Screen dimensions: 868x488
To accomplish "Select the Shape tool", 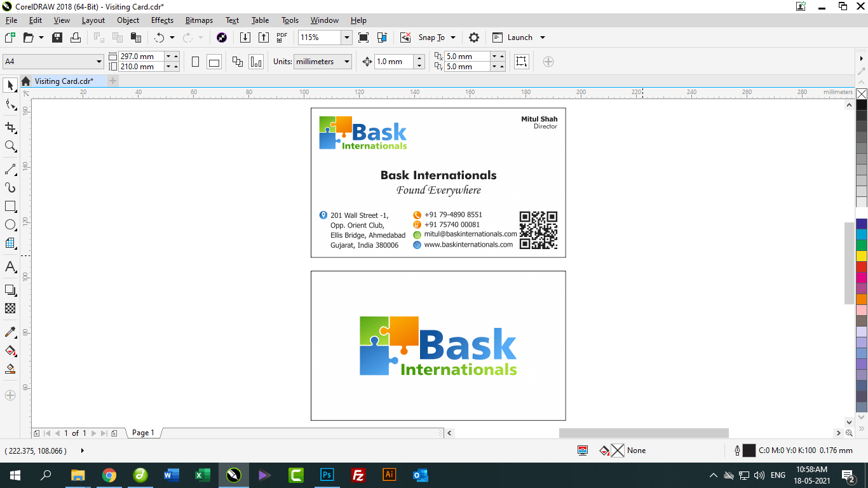I will point(10,105).
